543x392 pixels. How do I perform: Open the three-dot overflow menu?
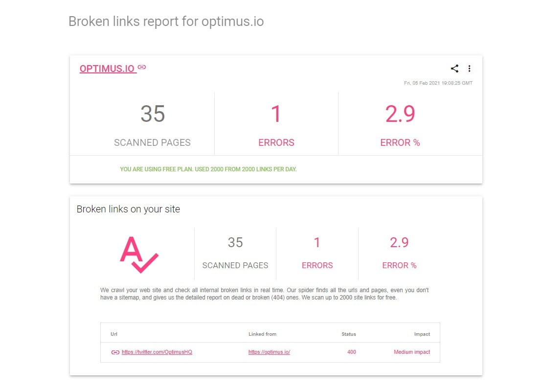(470, 69)
